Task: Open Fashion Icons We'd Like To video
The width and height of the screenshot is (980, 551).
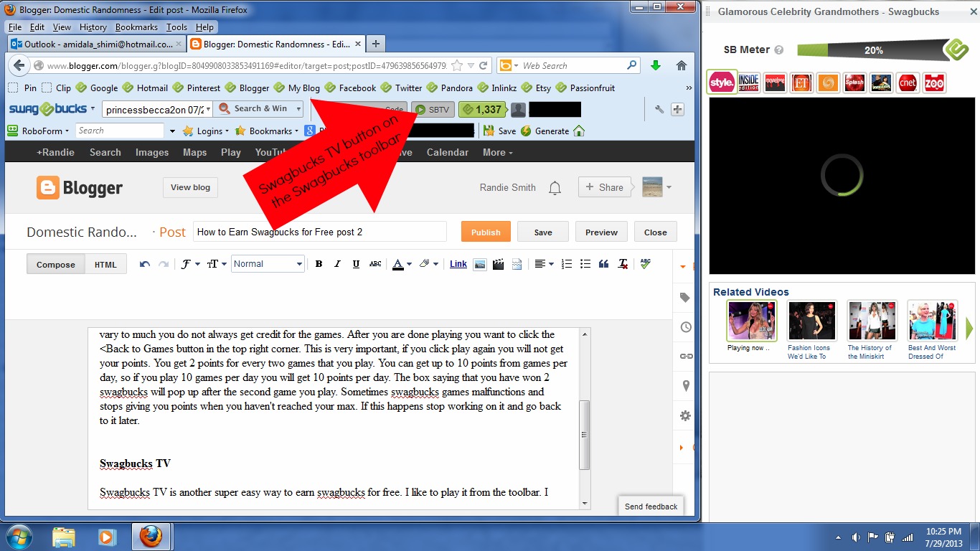Action: click(x=813, y=330)
